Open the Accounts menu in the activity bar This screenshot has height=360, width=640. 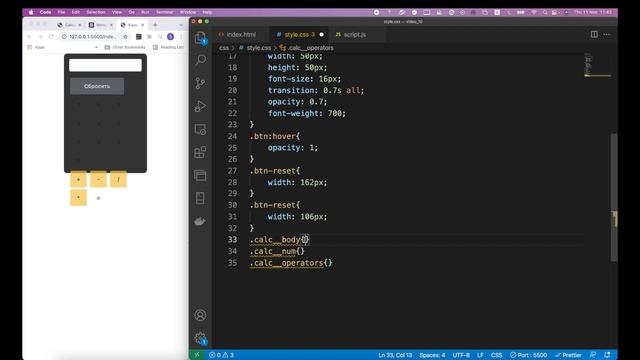click(200, 315)
